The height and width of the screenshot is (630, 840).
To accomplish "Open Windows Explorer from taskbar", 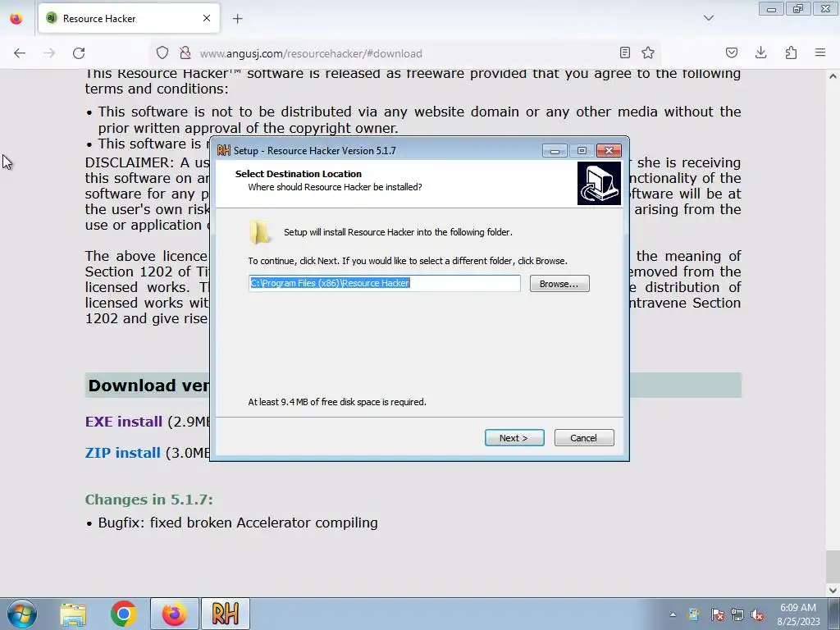I will click(x=73, y=614).
